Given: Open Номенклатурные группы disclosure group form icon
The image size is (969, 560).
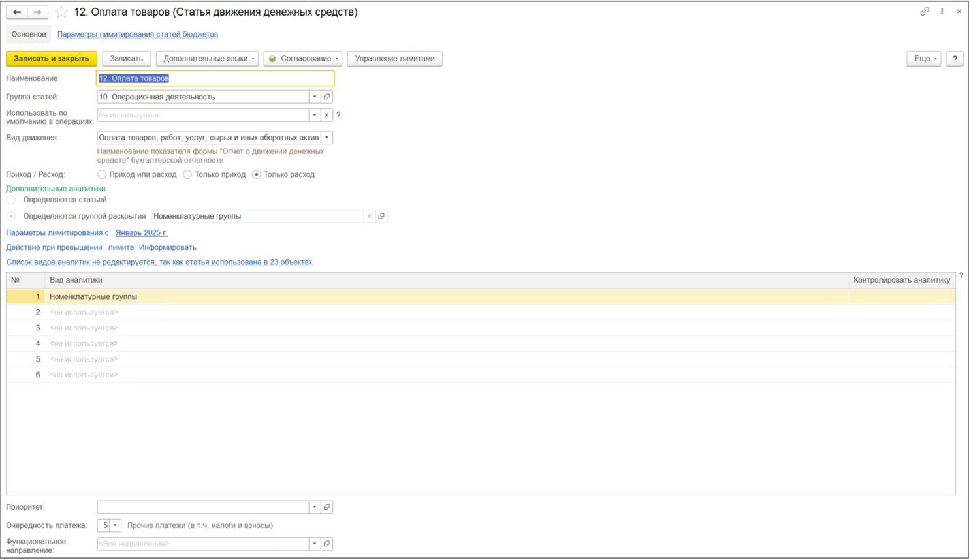Looking at the screenshot, I should pyautogui.click(x=381, y=216).
